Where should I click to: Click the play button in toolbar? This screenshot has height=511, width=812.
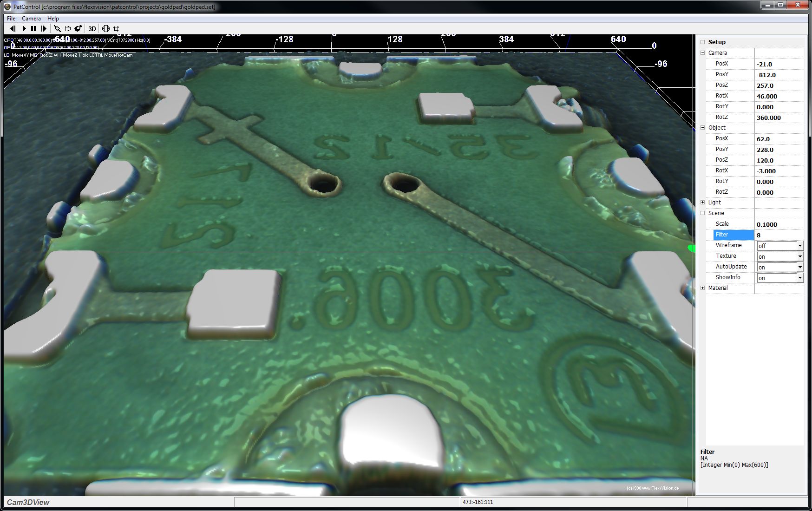pos(24,29)
